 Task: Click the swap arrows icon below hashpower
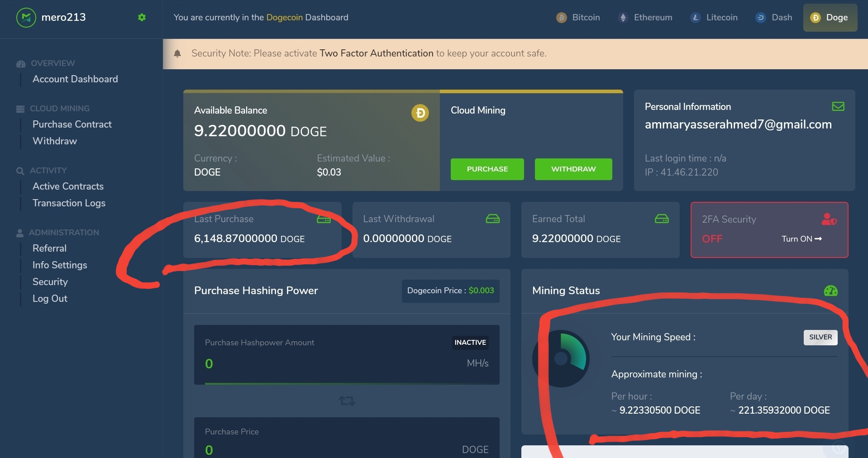click(347, 401)
